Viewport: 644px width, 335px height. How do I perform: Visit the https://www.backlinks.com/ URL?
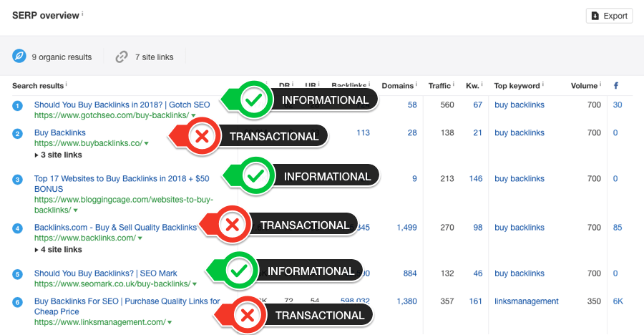point(85,238)
